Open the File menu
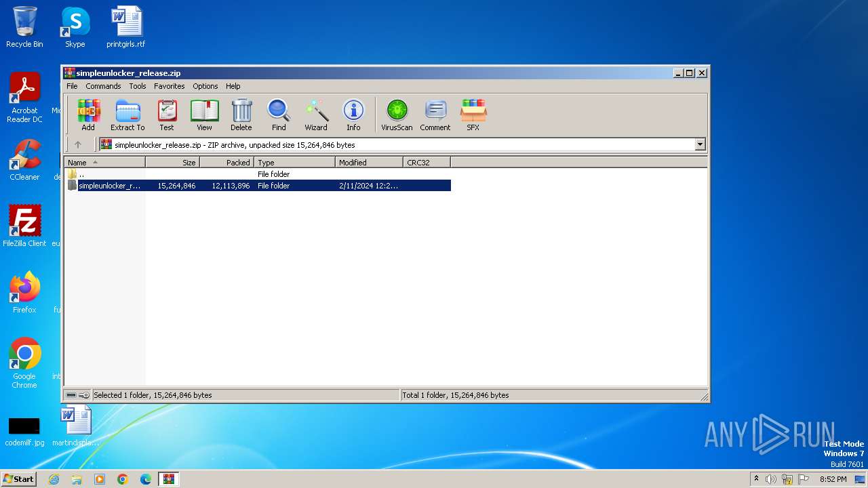Image resolution: width=868 pixels, height=488 pixels. [x=72, y=86]
